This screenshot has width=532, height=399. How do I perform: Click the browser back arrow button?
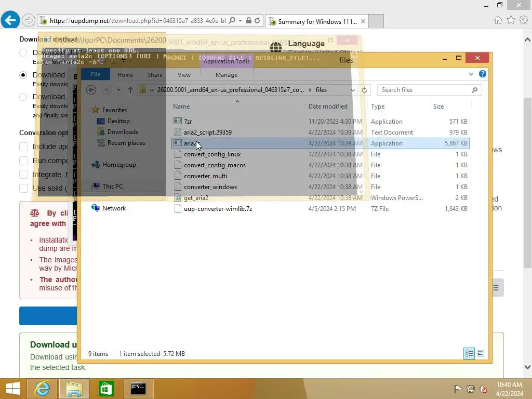pos(10,20)
